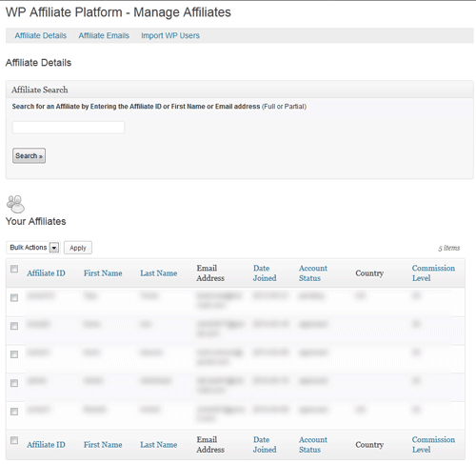Viewport: 476px width, 464px height.
Task: Click the affiliates group users icon
Action: pos(15,204)
